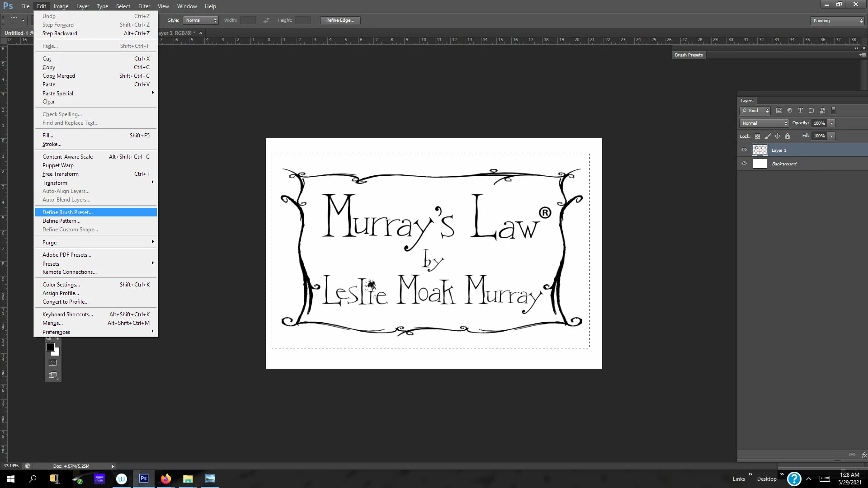The height and width of the screenshot is (488, 868).
Task: Click the lock position move icon
Action: point(777,136)
